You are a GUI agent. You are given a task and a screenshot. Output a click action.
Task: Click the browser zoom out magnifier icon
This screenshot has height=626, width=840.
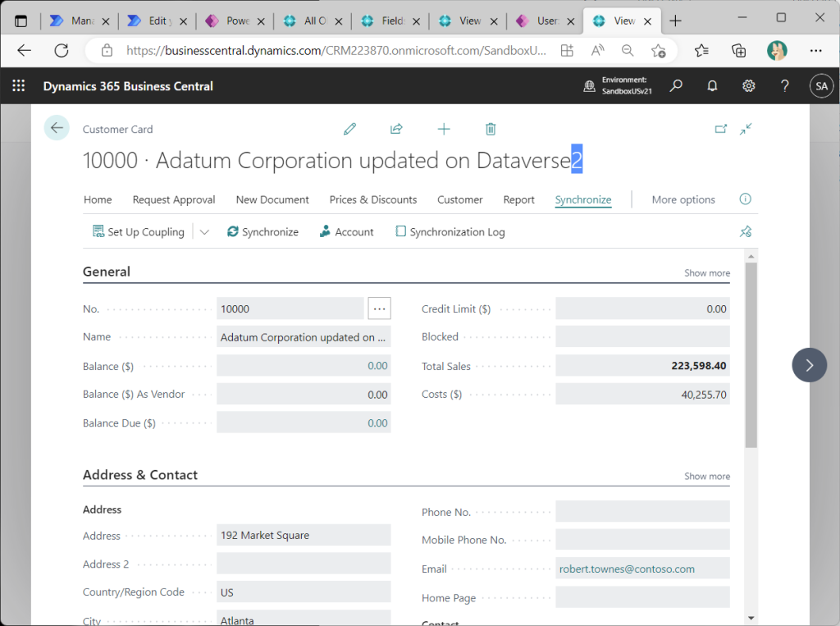[x=628, y=50]
